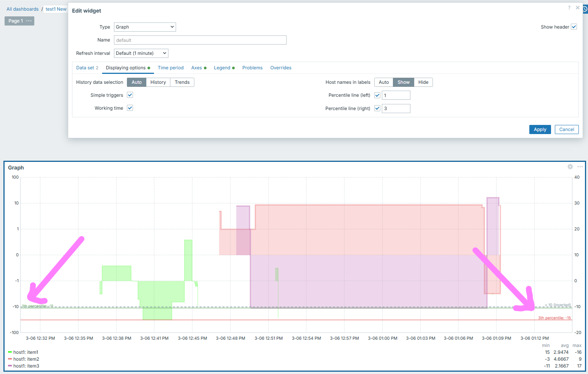The width and height of the screenshot is (588, 374).
Task: Select Trends for history data selection
Action: [x=182, y=82]
